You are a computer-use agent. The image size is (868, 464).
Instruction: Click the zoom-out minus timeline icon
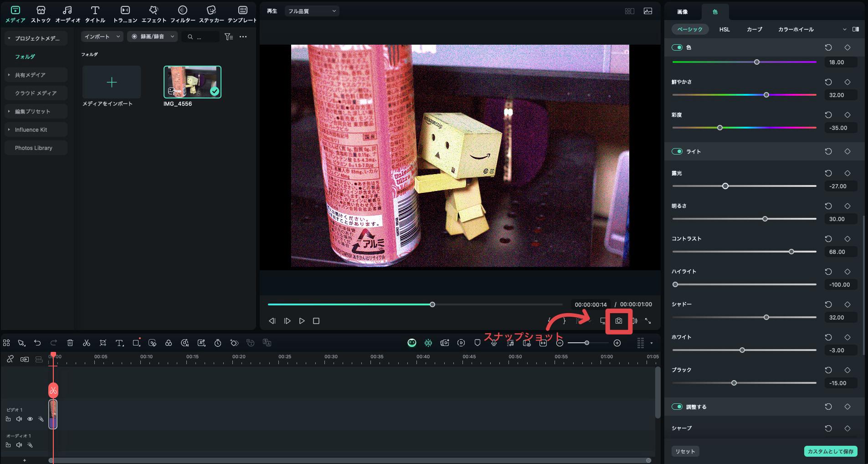[x=560, y=343]
